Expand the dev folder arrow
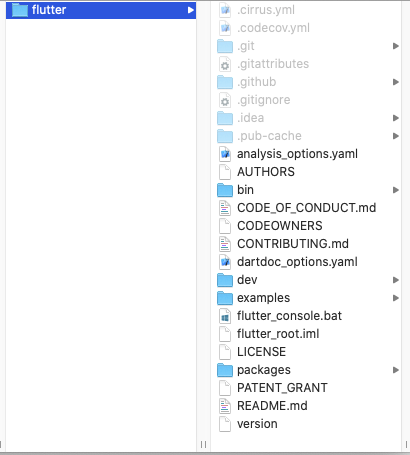The height and width of the screenshot is (455, 410). click(396, 280)
